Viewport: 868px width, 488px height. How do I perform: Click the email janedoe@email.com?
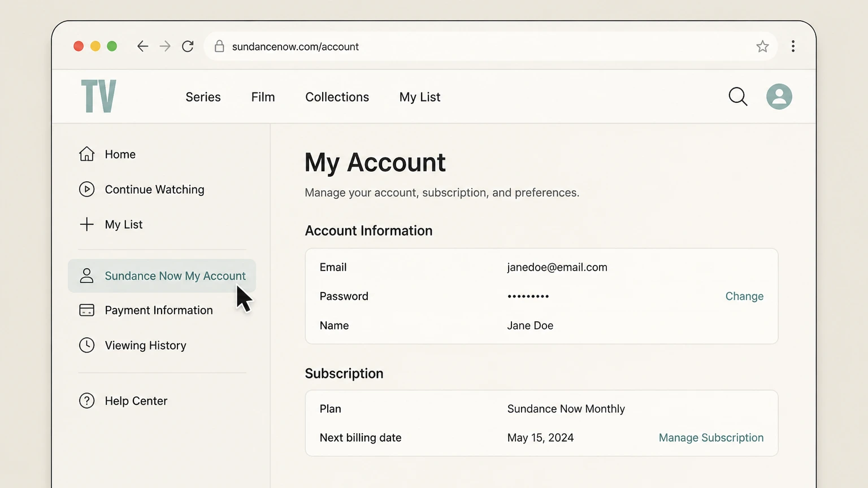[557, 267]
